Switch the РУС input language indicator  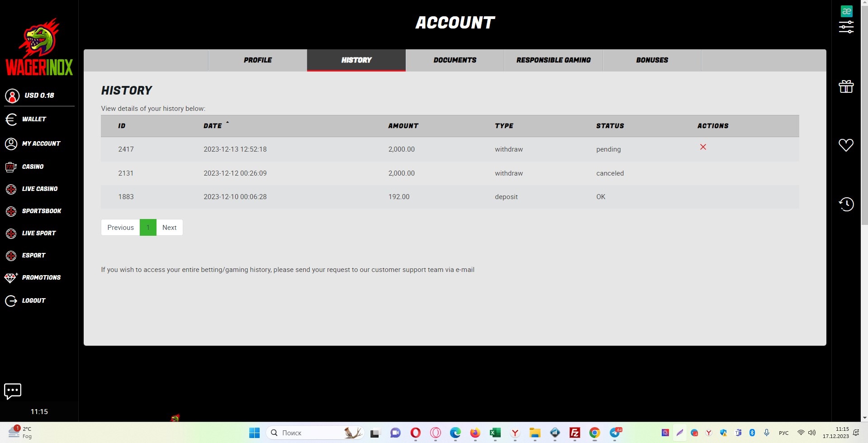pyautogui.click(x=784, y=433)
